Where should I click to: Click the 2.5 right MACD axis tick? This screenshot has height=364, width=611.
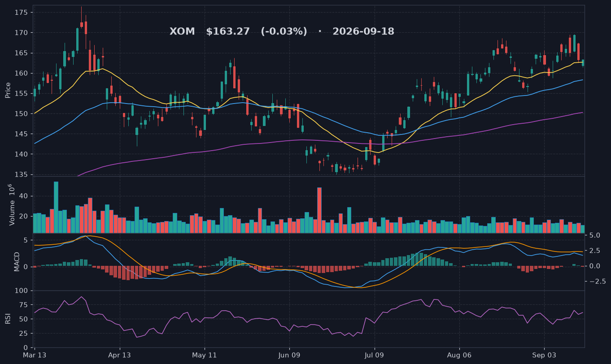tap(594, 251)
